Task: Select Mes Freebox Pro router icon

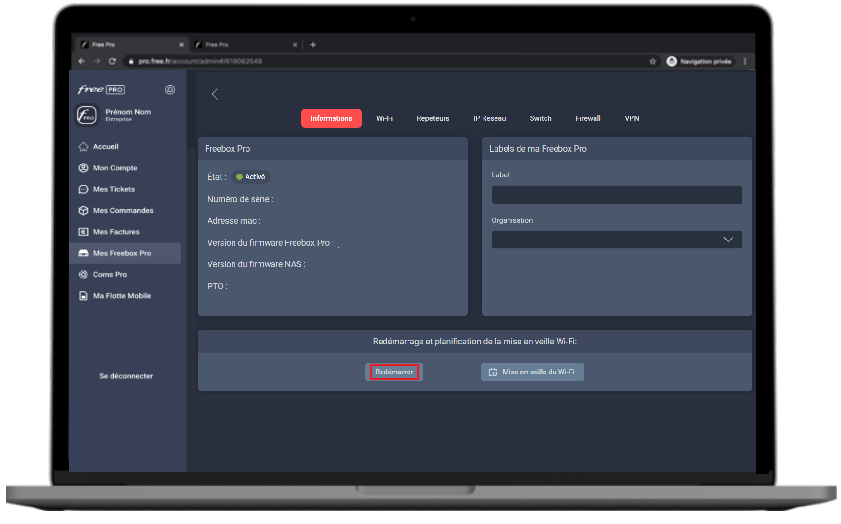Action: pyautogui.click(x=83, y=253)
